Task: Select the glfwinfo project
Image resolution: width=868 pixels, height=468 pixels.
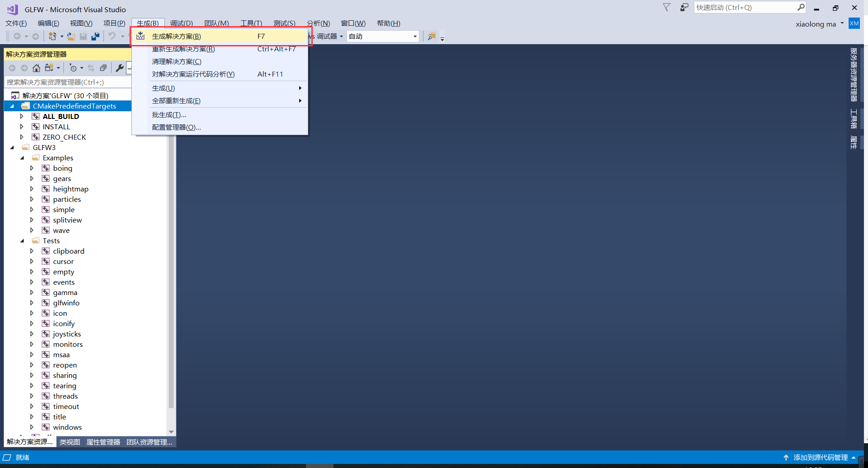Action: point(66,303)
